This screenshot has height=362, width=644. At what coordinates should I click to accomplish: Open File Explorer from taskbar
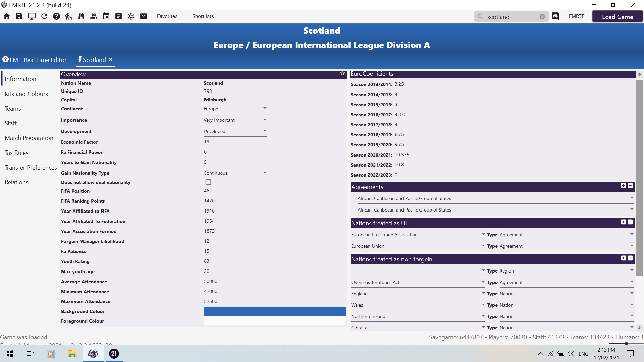(x=72, y=354)
